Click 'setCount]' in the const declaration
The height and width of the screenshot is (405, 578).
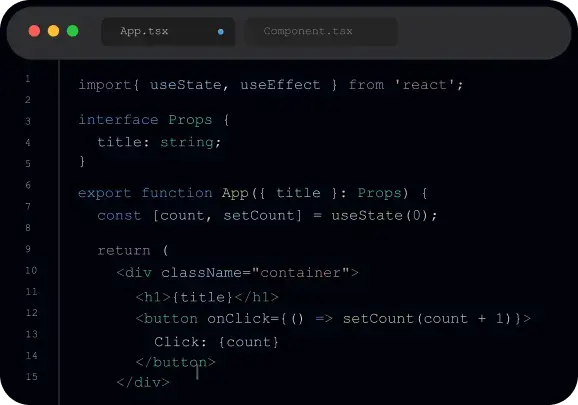point(262,216)
